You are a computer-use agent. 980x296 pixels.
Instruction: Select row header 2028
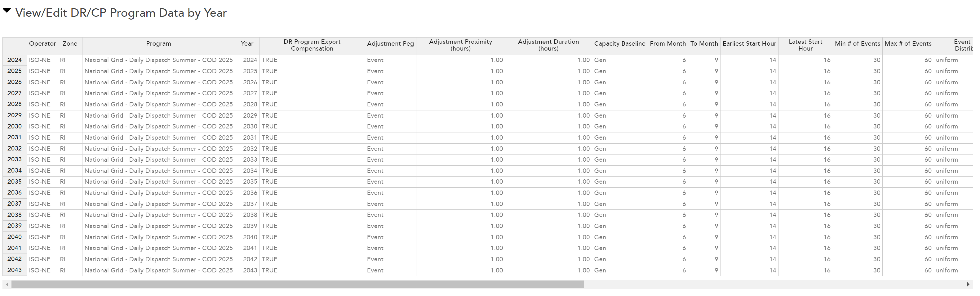(x=14, y=104)
